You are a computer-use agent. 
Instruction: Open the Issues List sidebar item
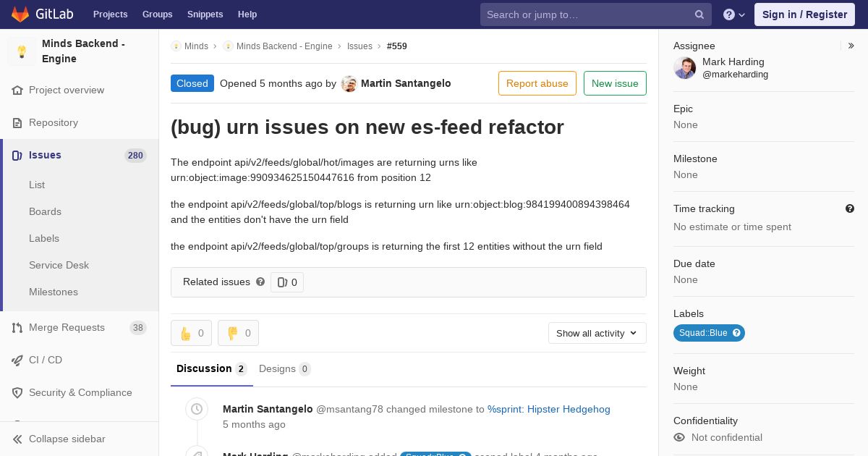point(37,185)
